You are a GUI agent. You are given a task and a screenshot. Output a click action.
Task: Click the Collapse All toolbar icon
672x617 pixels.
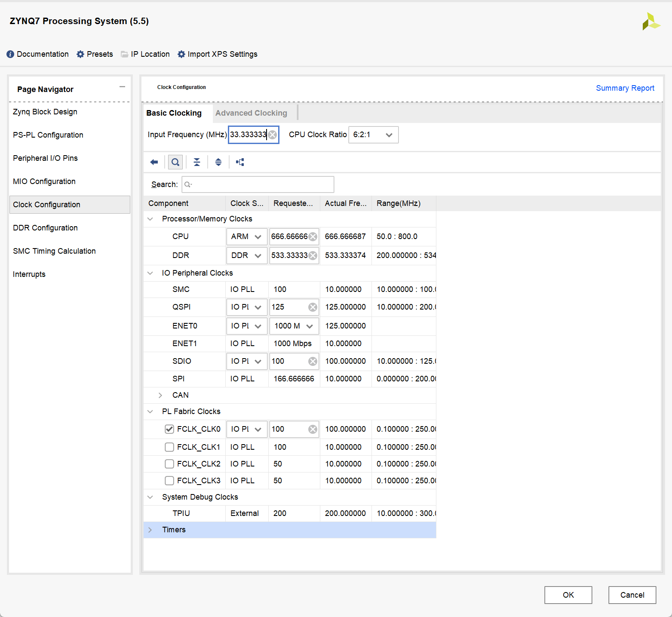196,162
